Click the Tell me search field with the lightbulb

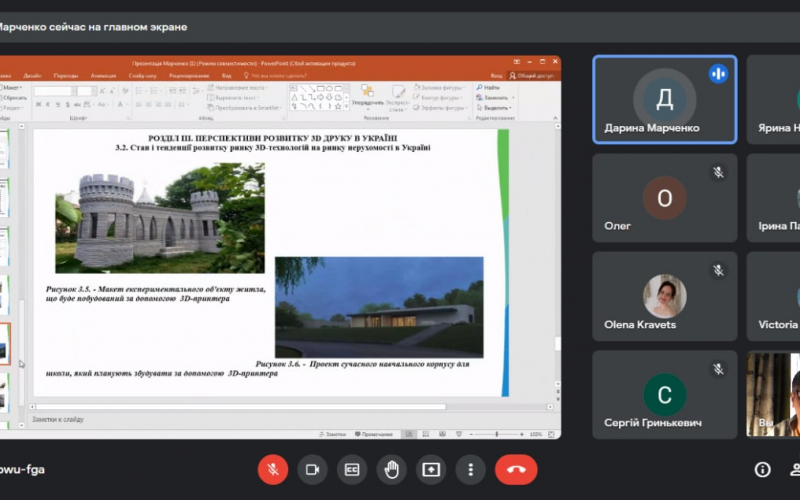point(276,76)
